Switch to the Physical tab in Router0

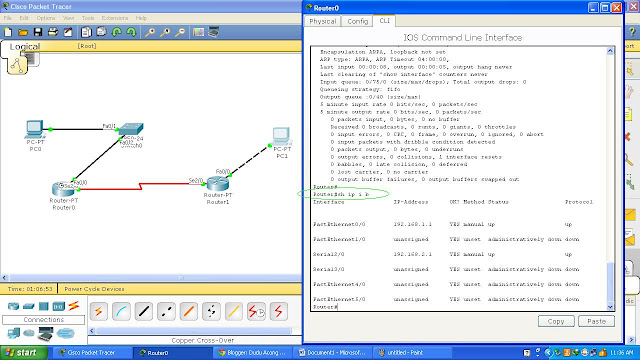[322, 21]
